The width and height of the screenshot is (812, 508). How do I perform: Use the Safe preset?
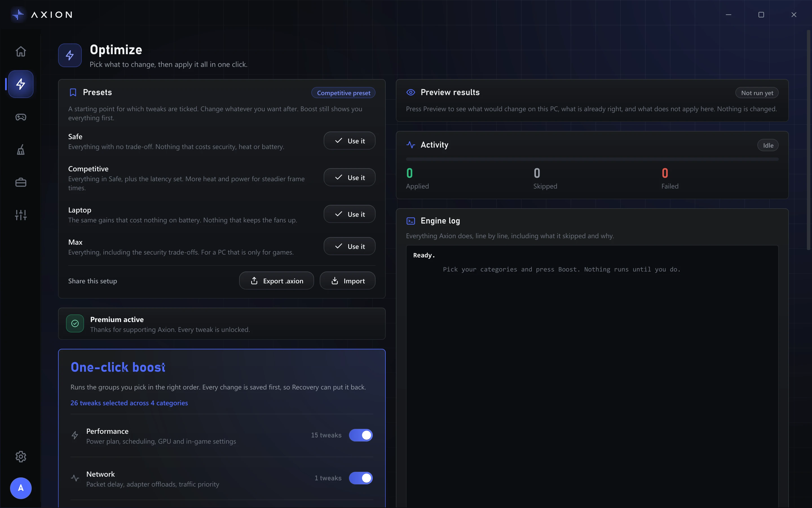click(x=349, y=141)
